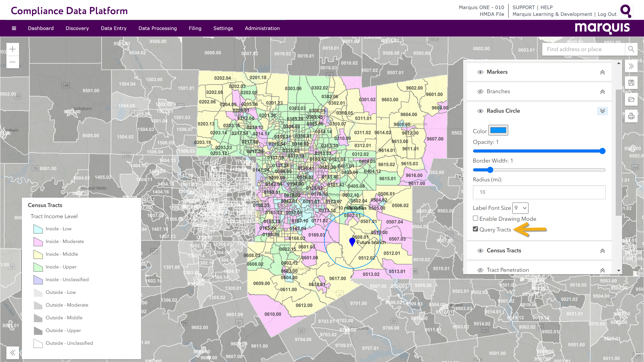This screenshot has height=362, width=644.
Task: Collapse the Radius Circle section
Action: [x=602, y=111]
